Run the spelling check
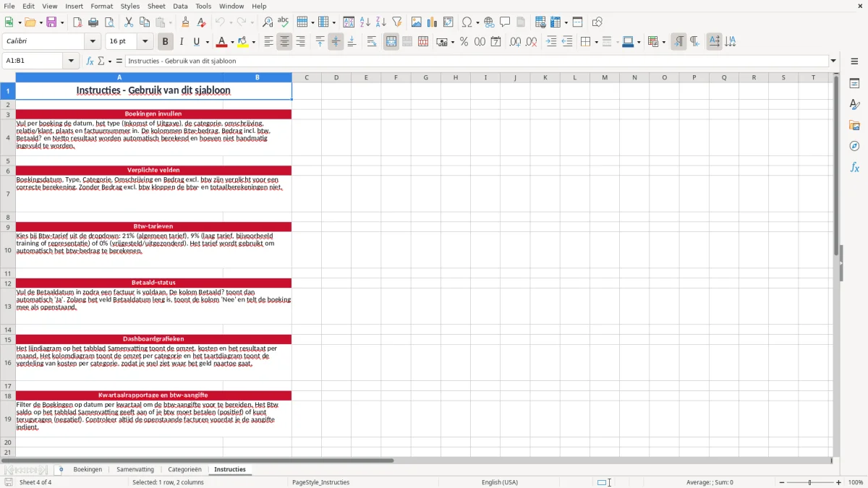Image resolution: width=868 pixels, height=488 pixels. 284,22
